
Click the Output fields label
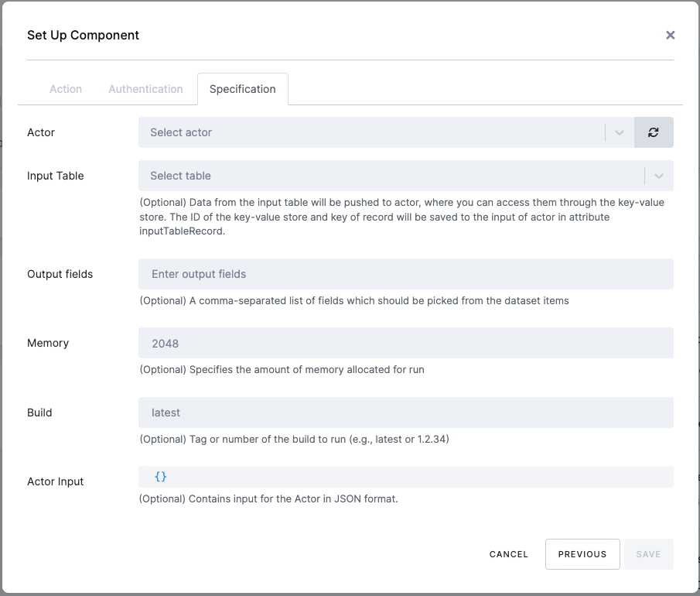(x=60, y=275)
